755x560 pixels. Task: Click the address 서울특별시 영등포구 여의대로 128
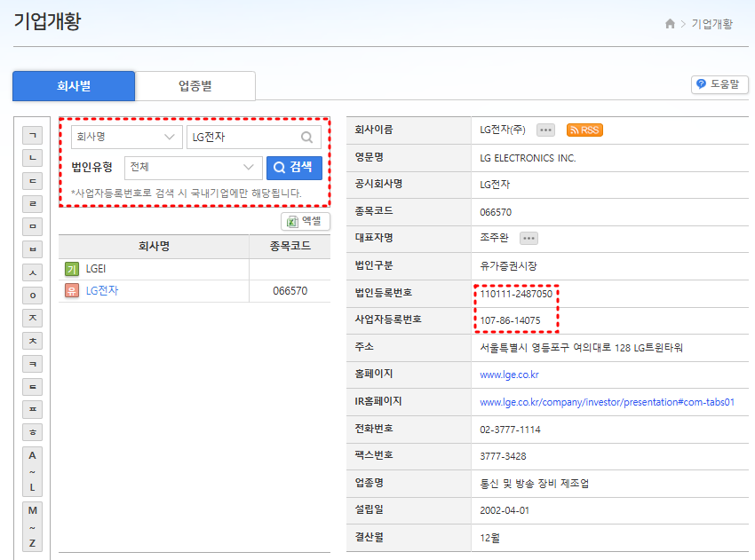[x=553, y=347]
